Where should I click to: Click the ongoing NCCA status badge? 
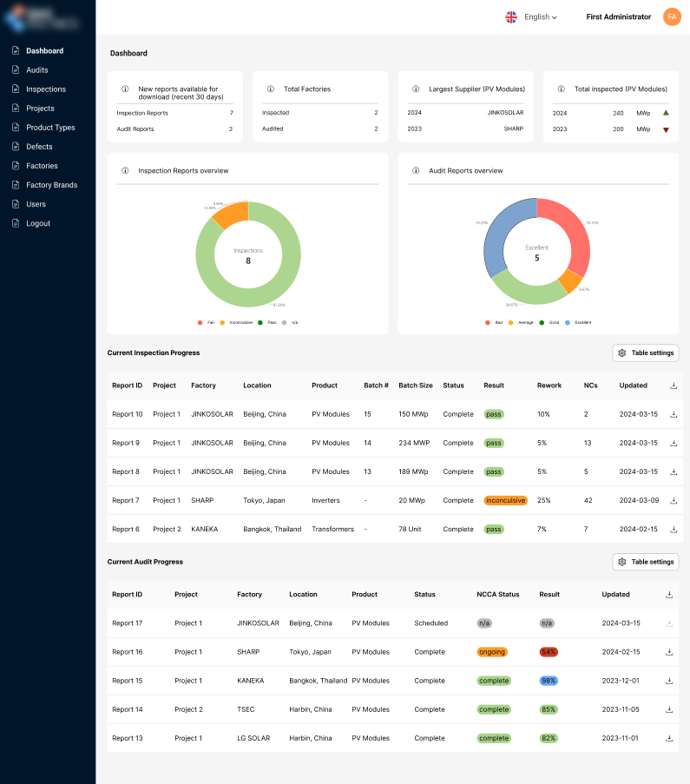(x=492, y=652)
